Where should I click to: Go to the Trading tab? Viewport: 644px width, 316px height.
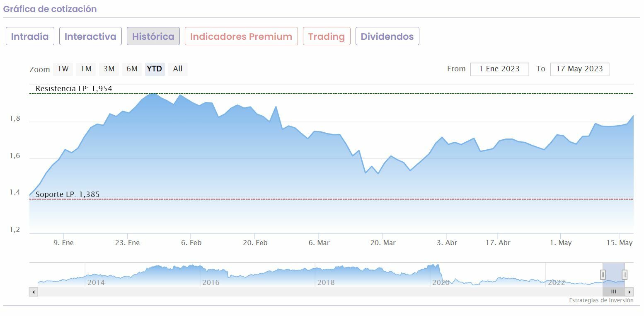pyautogui.click(x=327, y=36)
